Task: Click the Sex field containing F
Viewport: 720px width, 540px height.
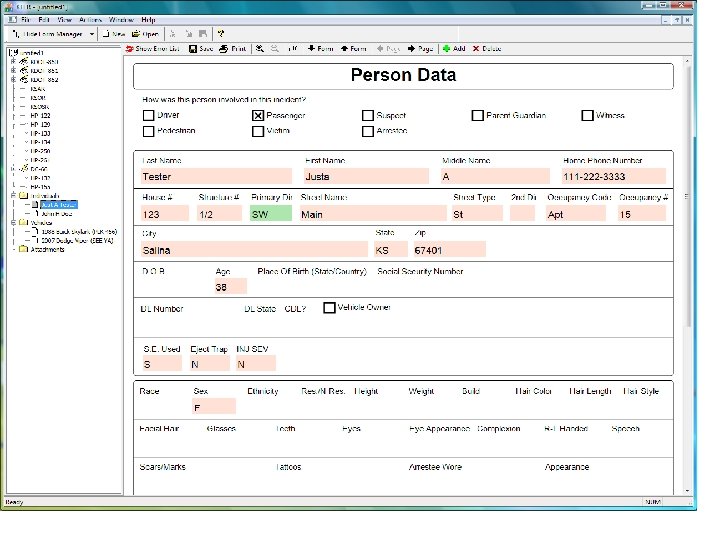Action: pos(214,407)
